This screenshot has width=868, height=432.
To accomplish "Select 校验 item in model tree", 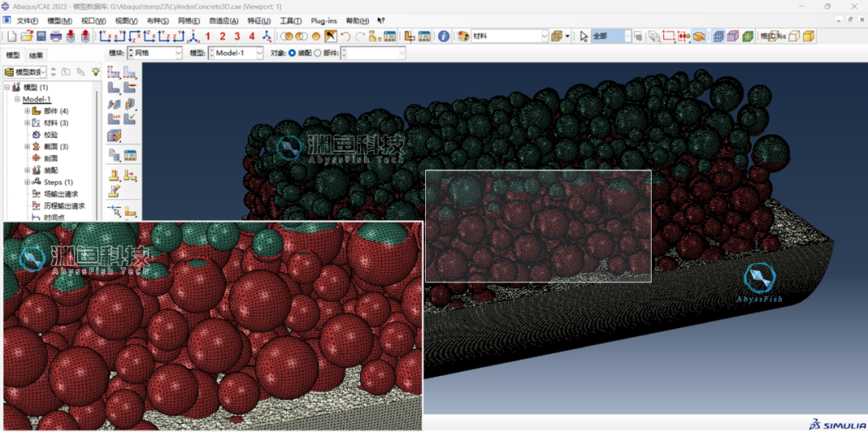I will click(51, 134).
